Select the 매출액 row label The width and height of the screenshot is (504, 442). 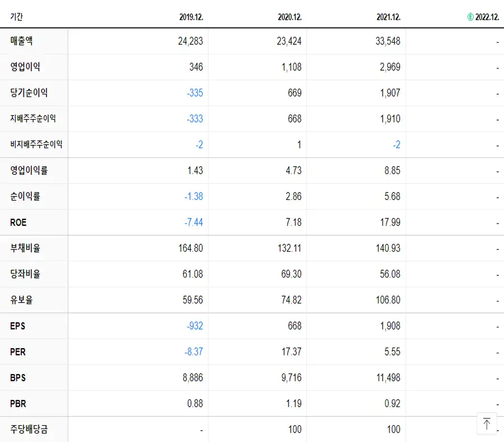pyautogui.click(x=22, y=41)
